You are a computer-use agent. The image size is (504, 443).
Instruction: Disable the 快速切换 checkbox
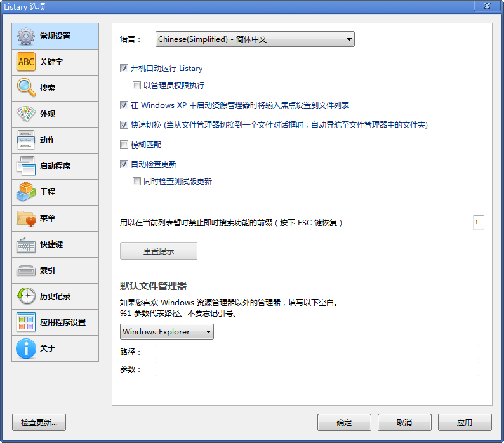124,125
